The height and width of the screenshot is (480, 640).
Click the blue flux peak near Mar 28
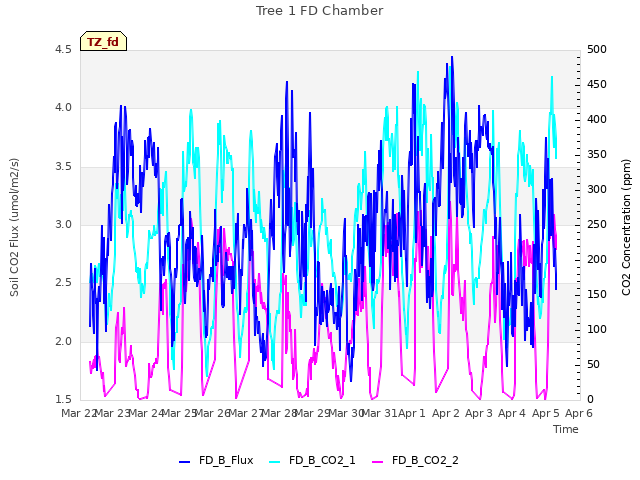[287, 82]
